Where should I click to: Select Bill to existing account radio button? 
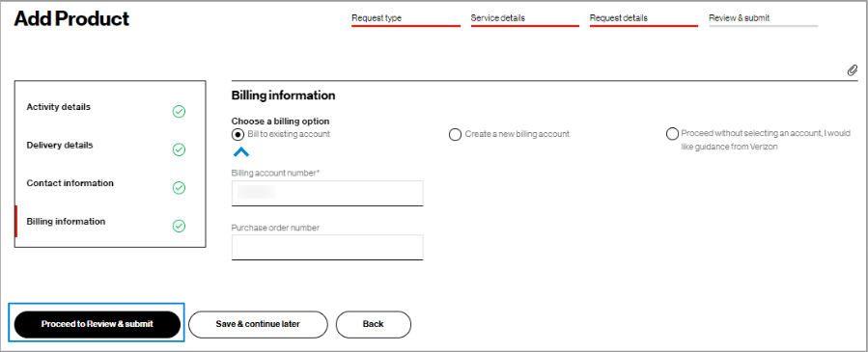[x=238, y=134]
